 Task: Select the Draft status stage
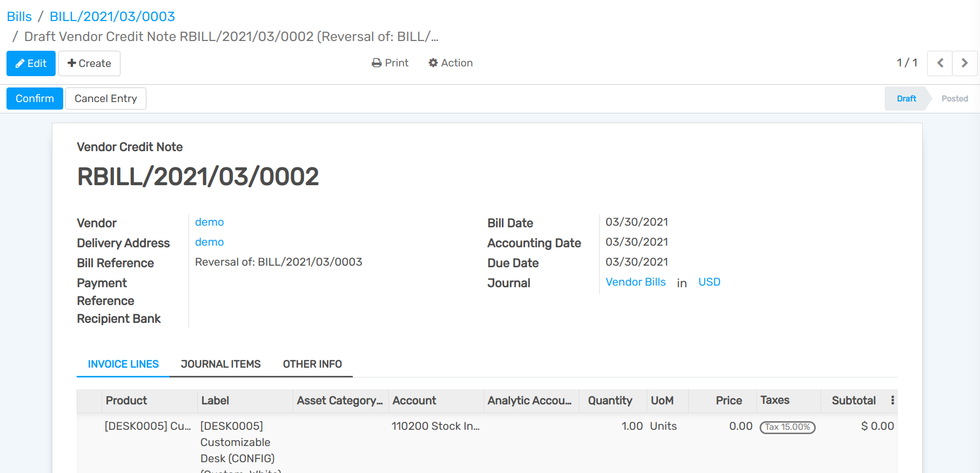pos(906,99)
